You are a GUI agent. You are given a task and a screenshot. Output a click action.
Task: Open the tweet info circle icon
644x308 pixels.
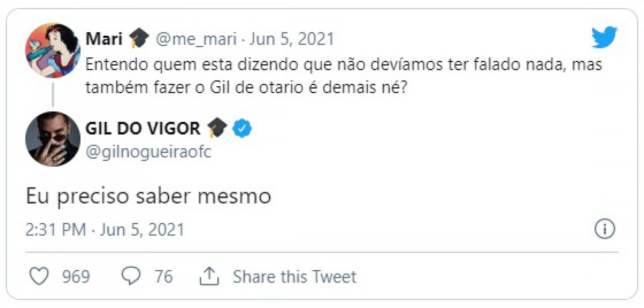(x=605, y=229)
